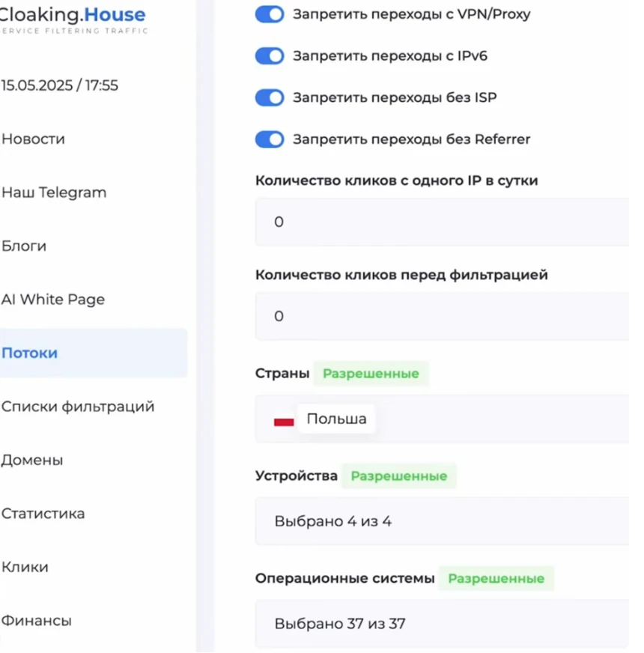The image size is (644, 653).
Task: Toggle the VPN/Proxy blocking switch
Action: point(270,14)
